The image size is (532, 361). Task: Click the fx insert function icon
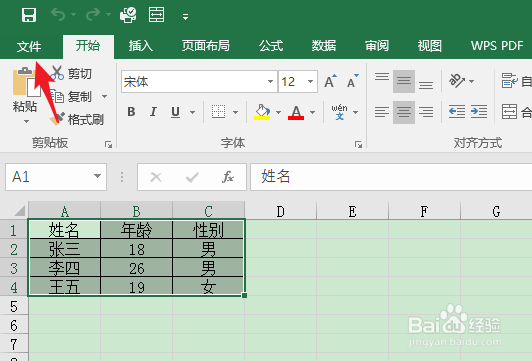[228, 177]
